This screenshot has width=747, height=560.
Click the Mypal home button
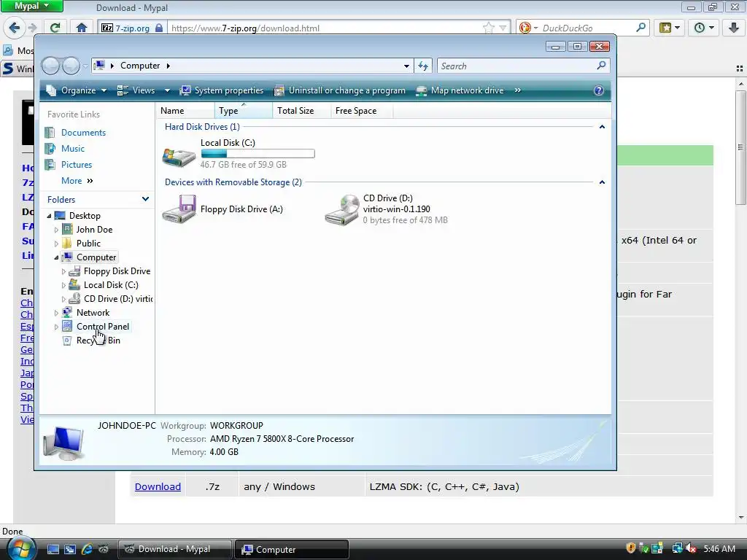(x=82, y=28)
